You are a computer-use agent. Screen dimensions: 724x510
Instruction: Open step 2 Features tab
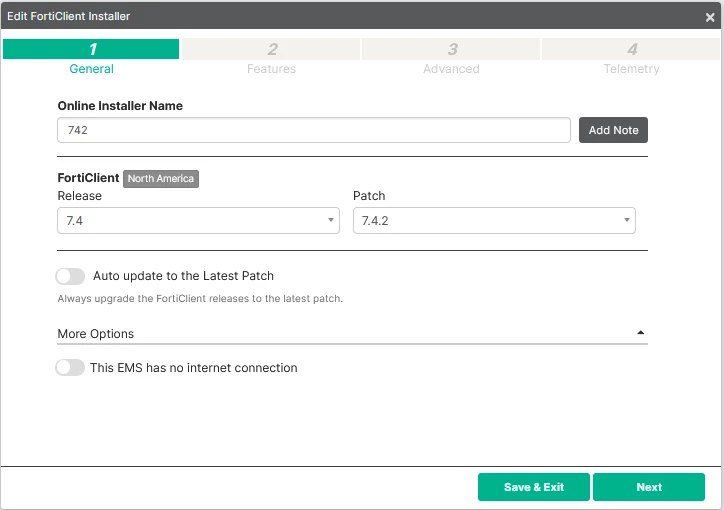click(x=271, y=57)
